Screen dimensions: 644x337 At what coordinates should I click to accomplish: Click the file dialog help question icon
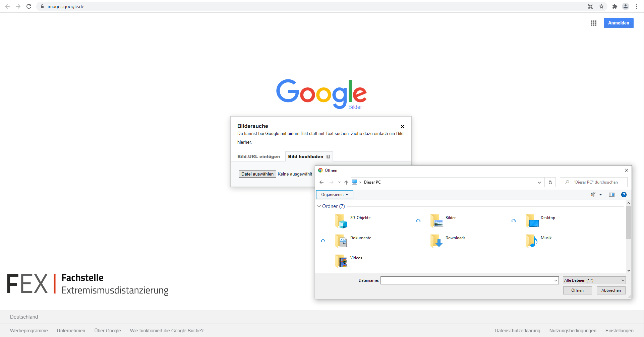pos(624,195)
